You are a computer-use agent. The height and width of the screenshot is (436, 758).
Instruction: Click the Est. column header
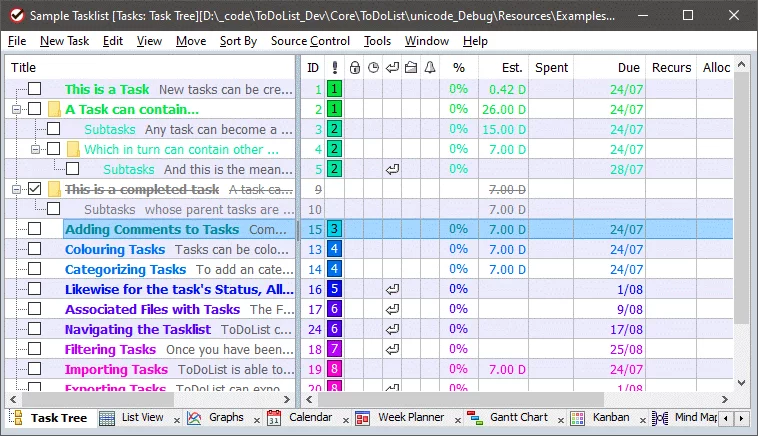click(x=511, y=68)
